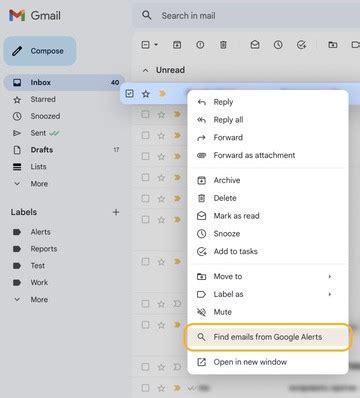Click the Snooze clock toolbar icon
Image resolution: width=360 pixels, height=398 pixels.
coord(278,45)
